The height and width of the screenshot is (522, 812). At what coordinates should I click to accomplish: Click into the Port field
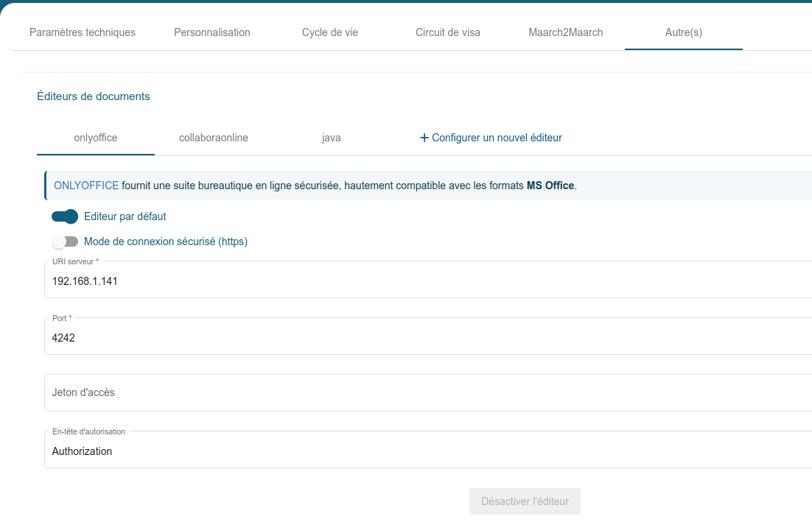click(427, 338)
